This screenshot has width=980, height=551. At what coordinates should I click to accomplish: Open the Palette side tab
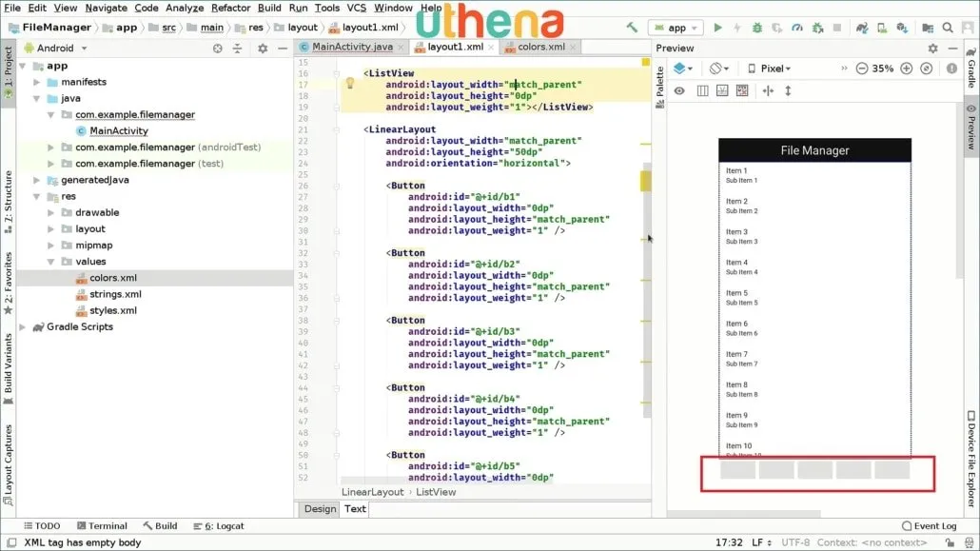point(659,88)
